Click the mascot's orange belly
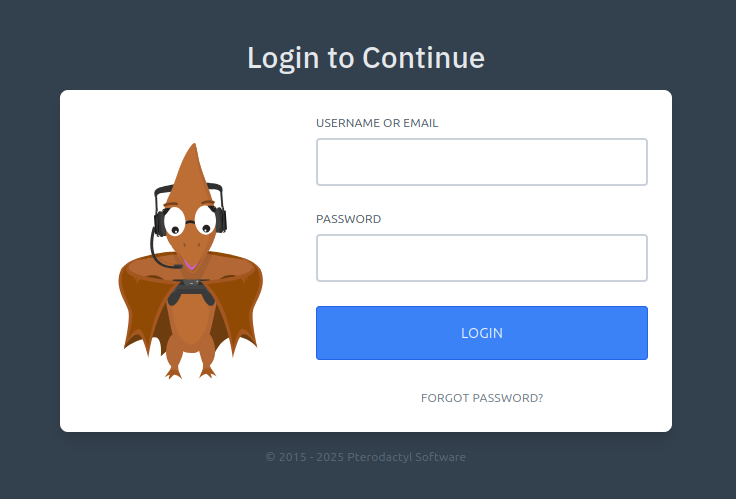Screen dimensions: 736x499 click(x=190, y=324)
